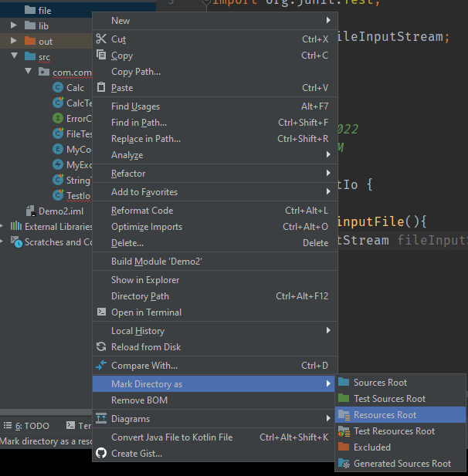Choose Reformat Code menu item
Viewport: 468px width, 476px height.
tap(215, 211)
